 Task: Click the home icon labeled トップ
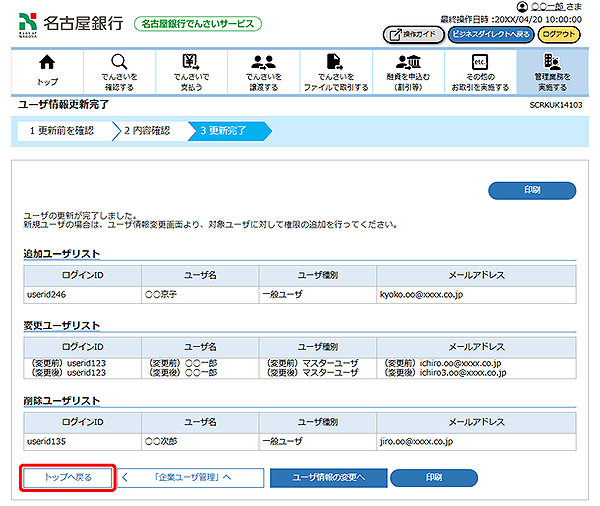tap(47, 64)
